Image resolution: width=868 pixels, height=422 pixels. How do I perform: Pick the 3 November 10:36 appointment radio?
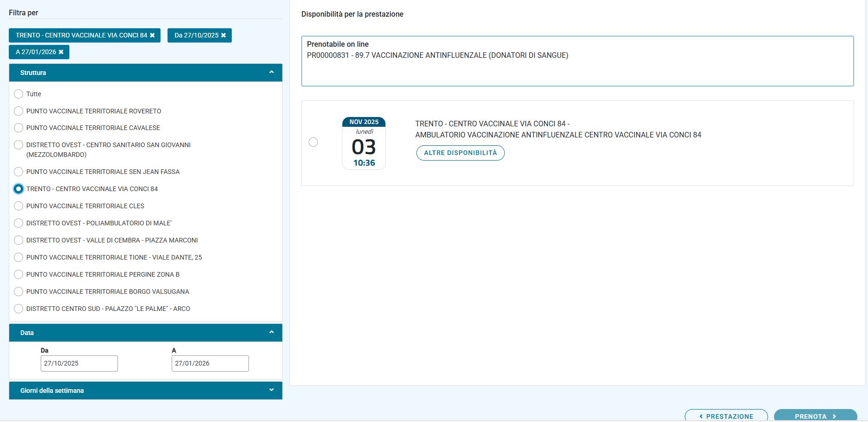[x=313, y=143]
